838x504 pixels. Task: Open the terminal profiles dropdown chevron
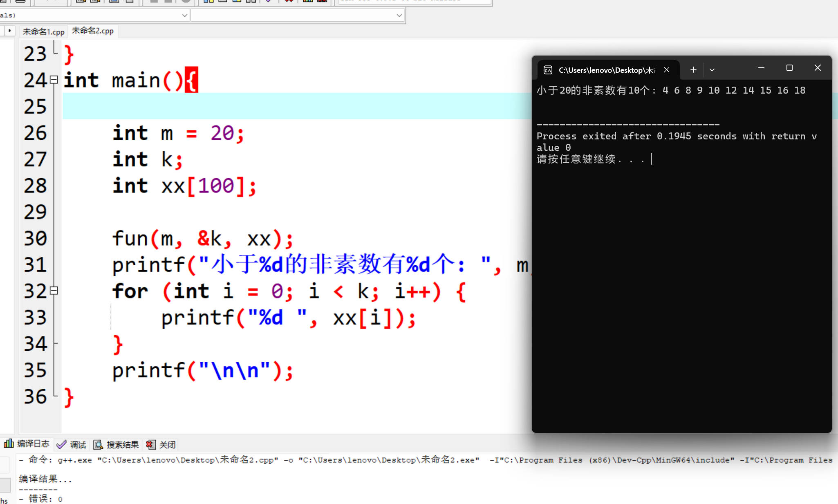click(x=712, y=70)
